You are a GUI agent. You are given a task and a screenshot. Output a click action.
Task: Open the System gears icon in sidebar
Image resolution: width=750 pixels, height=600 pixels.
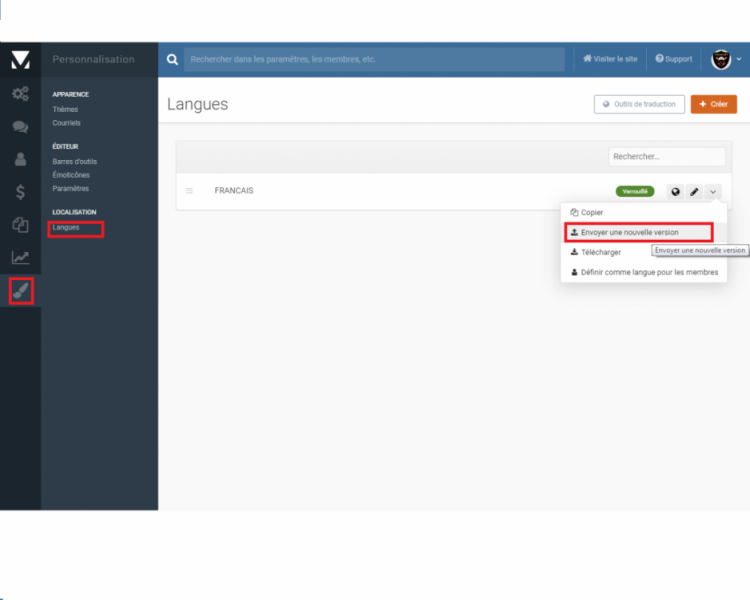[20, 94]
